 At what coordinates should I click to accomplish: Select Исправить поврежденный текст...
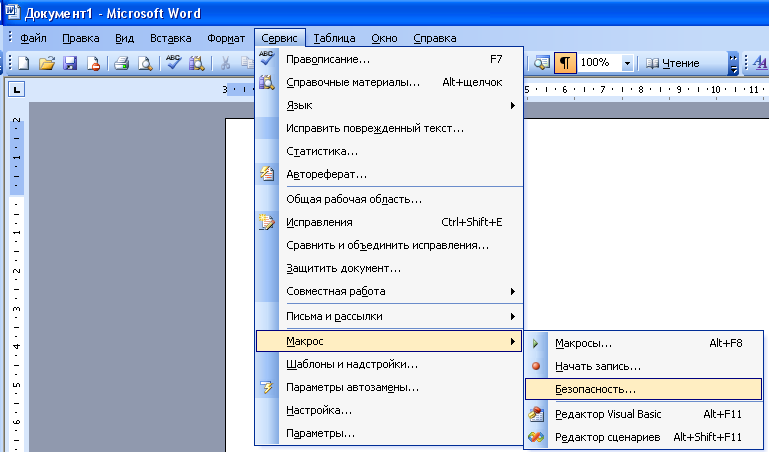[390, 128]
